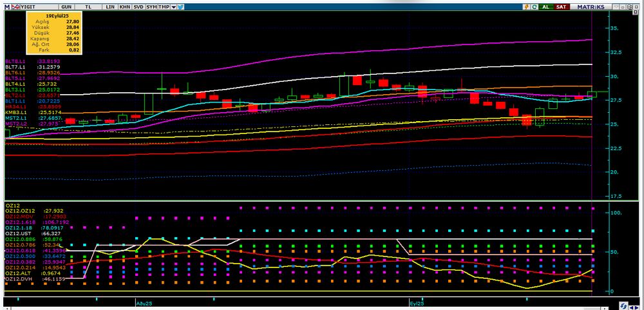Select the BLT4.L1 indicator label
The image size is (644, 310).
pyautogui.click(x=15, y=84)
